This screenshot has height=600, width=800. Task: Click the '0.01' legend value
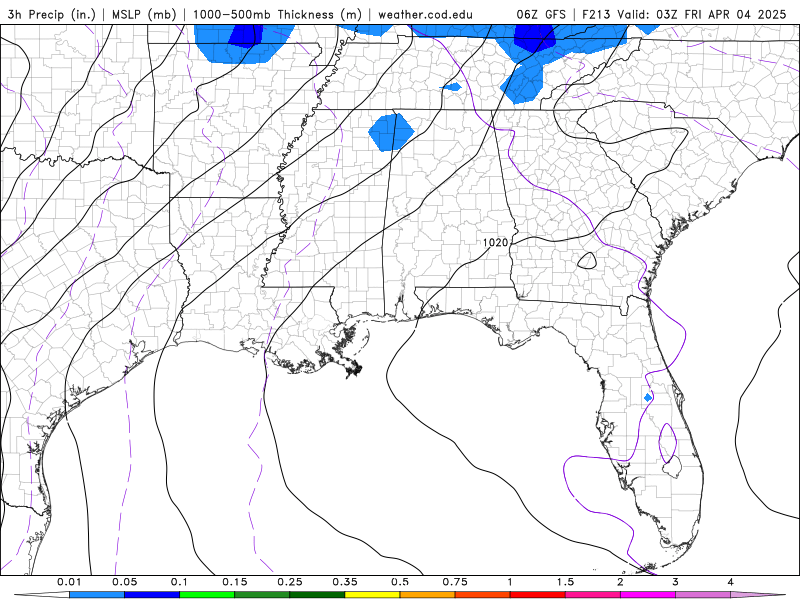[69, 582]
